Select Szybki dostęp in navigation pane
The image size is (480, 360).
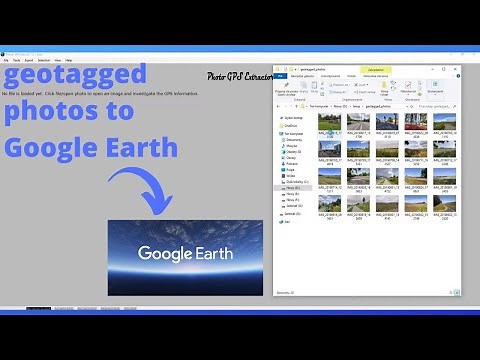[291, 118]
